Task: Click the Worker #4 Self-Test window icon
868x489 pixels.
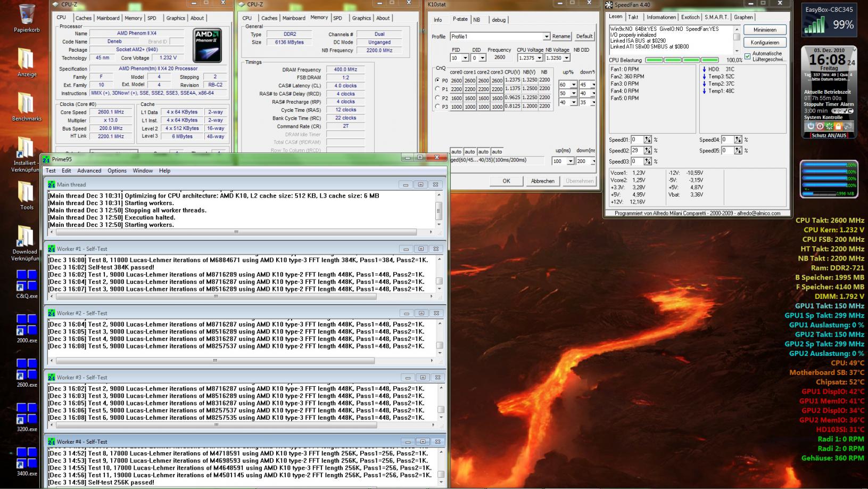Action: [52, 442]
